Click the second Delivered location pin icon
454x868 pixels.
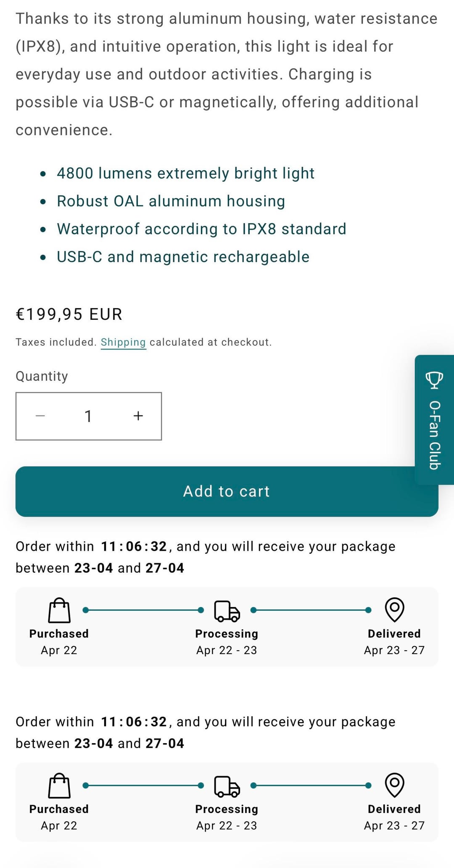point(394,785)
